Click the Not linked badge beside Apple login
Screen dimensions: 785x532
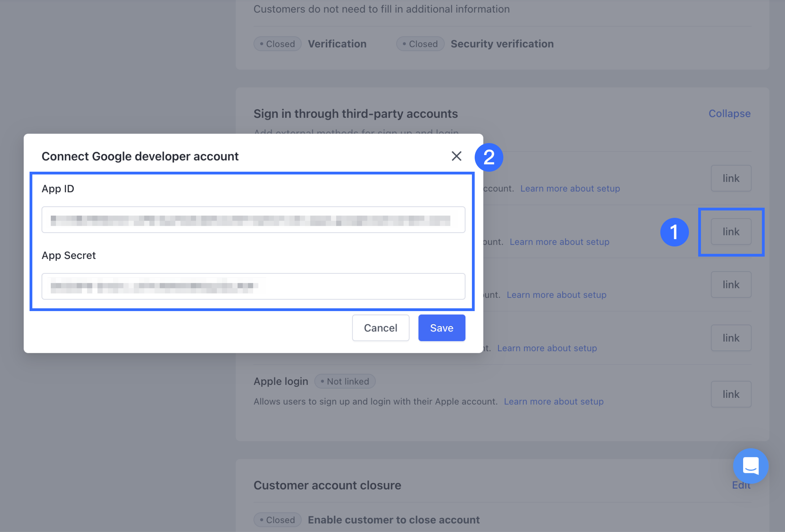click(x=344, y=381)
